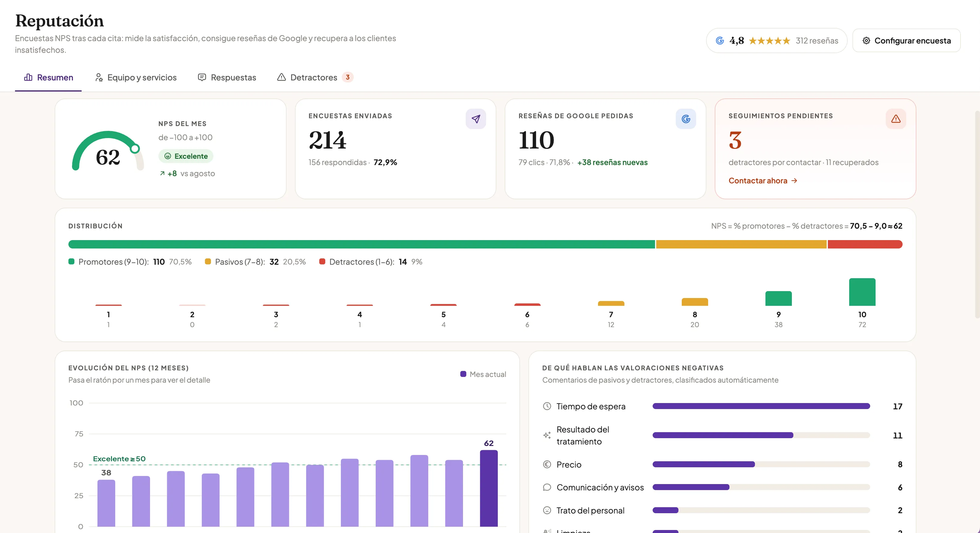
Task: Click the Configurar encuesta button
Action: pos(906,40)
